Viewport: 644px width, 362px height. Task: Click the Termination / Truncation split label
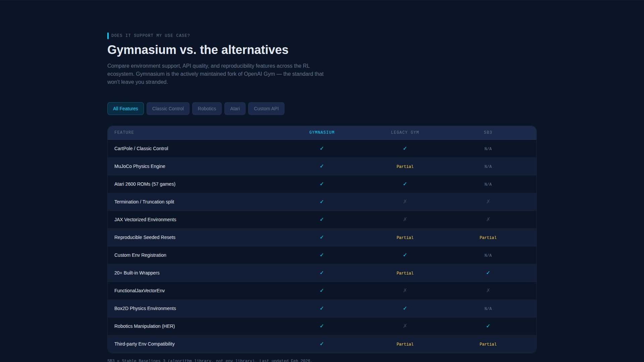coord(144,202)
